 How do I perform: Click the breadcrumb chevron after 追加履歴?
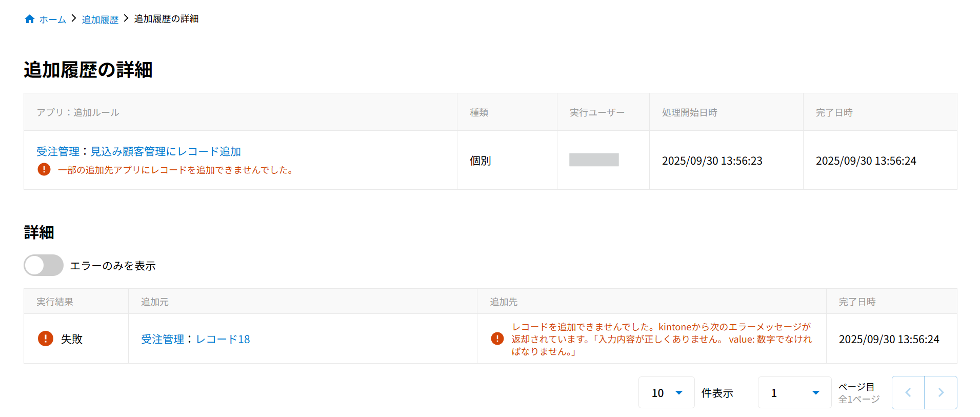click(126, 18)
